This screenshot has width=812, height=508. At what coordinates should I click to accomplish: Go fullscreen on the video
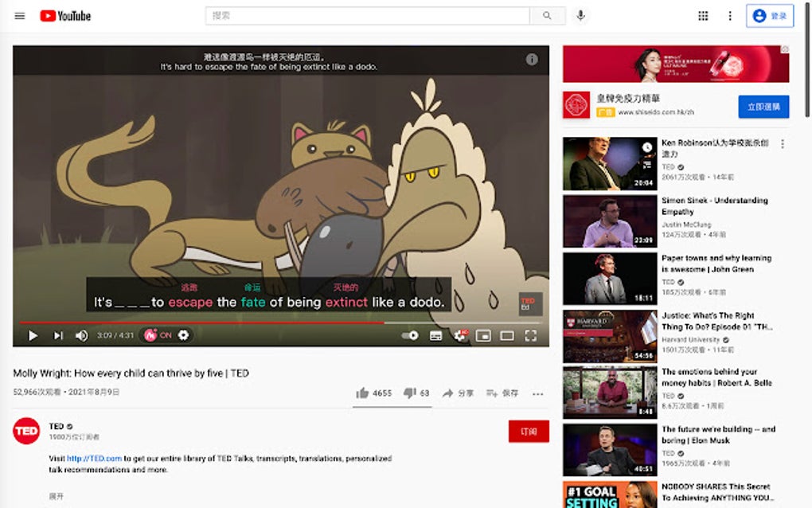coord(532,335)
